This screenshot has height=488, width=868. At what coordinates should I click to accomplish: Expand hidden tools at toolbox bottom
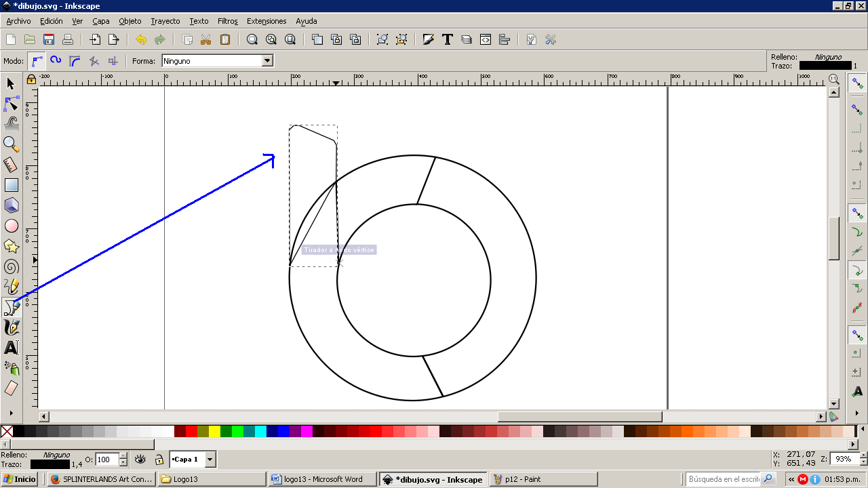[11, 412]
